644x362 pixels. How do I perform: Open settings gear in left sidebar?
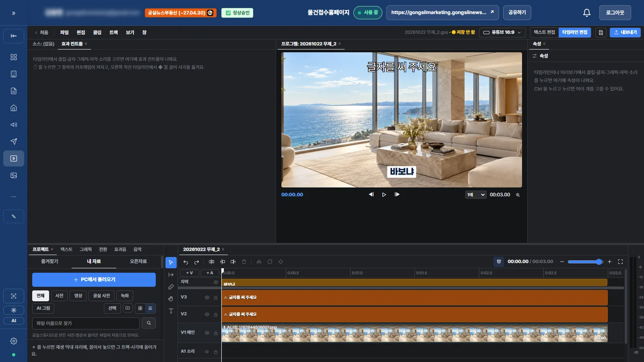pyautogui.click(x=14, y=341)
